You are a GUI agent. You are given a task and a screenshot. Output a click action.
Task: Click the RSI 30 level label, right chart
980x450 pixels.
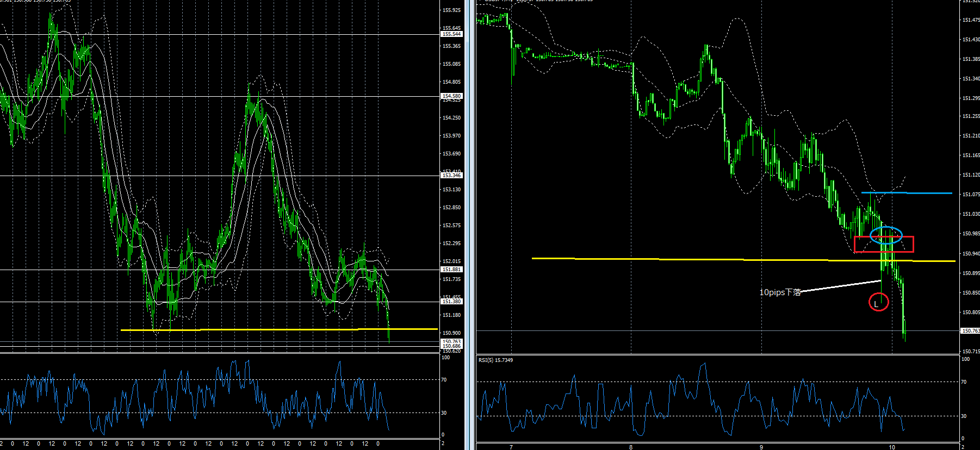coord(964,416)
